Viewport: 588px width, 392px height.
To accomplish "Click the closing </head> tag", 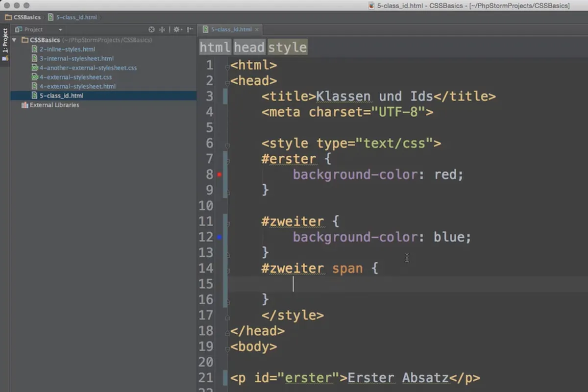I will (257, 331).
